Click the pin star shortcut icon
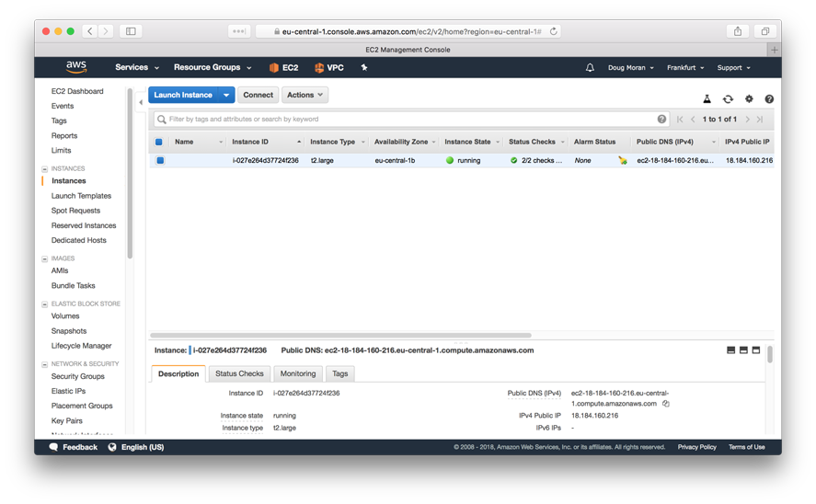816x504 pixels. (x=364, y=67)
